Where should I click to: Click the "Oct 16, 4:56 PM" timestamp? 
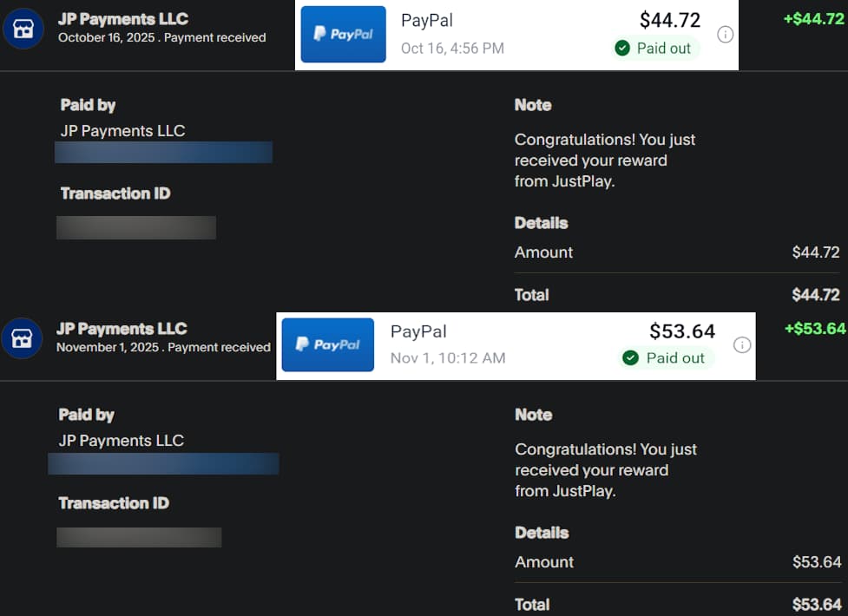pyautogui.click(x=452, y=49)
